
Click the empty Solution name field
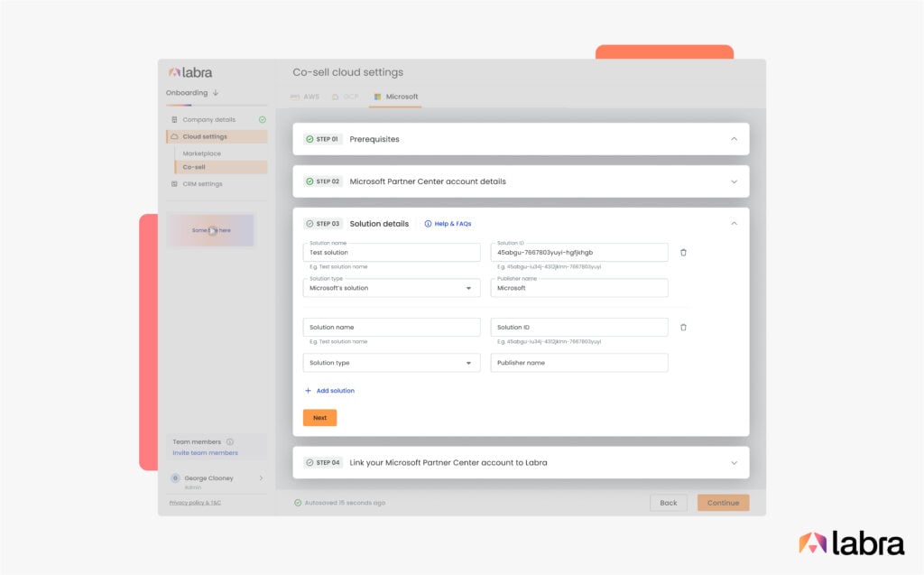[x=392, y=328]
